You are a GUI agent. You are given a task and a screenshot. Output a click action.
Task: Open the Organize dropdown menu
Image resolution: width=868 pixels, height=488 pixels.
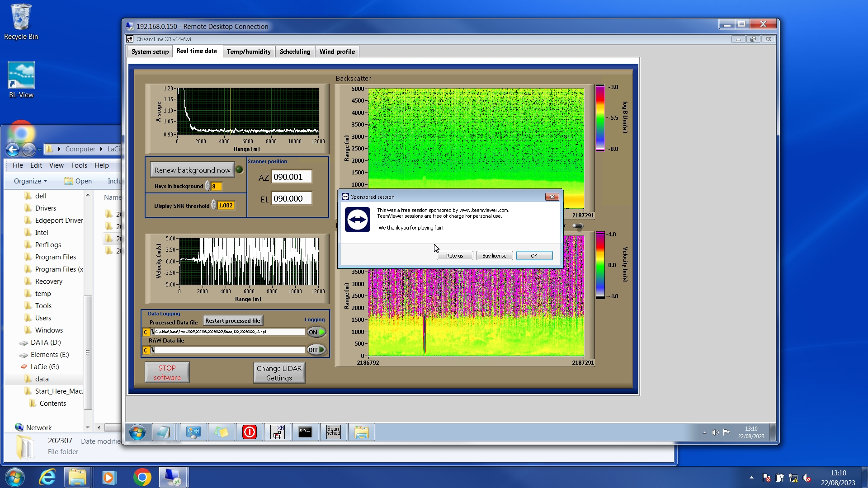coord(30,181)
